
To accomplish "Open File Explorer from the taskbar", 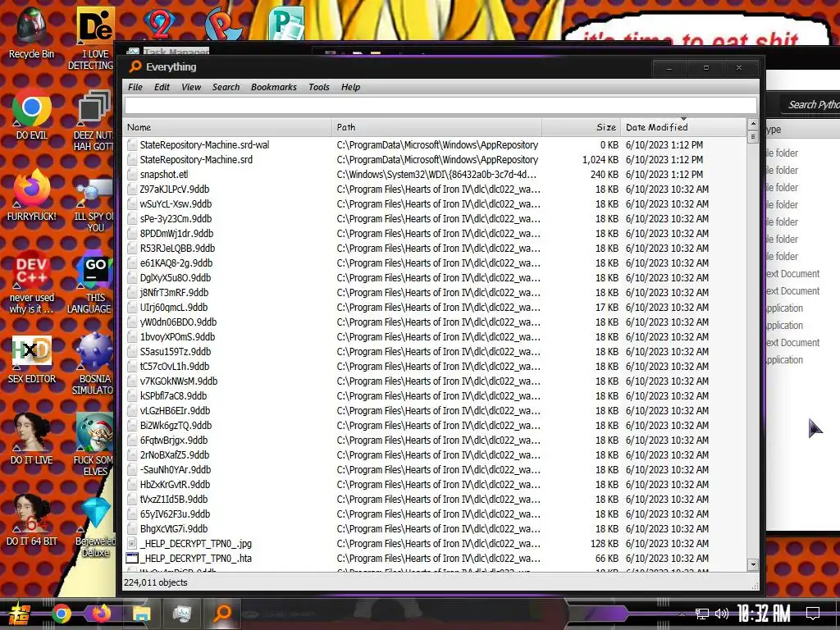I will click(x=141, y=614).
